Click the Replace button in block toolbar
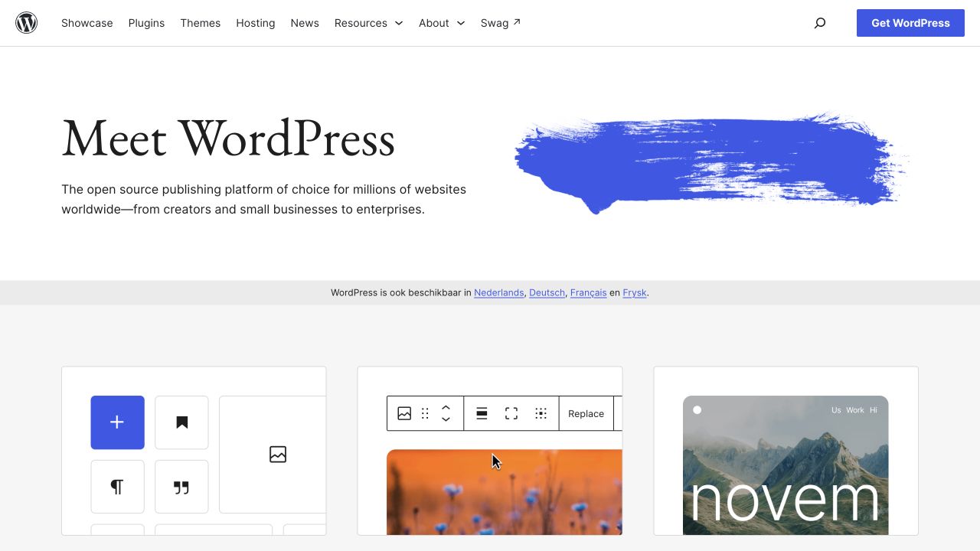The width and height of the screenshot is (980, 551). [x=586, y=414]
